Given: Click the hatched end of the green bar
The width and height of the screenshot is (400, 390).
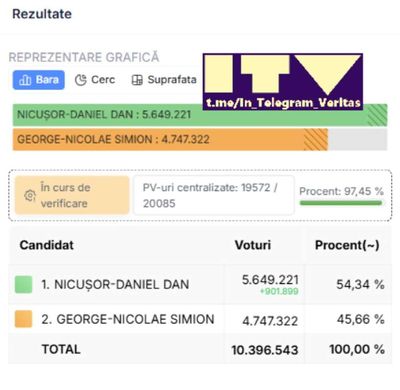Looking at the screenshot, I should tap(377, 115).
